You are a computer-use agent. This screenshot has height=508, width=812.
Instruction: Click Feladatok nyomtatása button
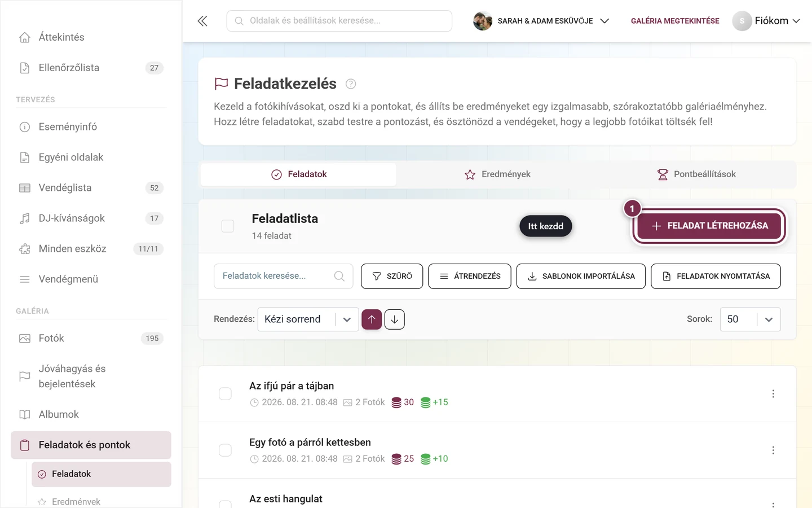click(716, 276)
